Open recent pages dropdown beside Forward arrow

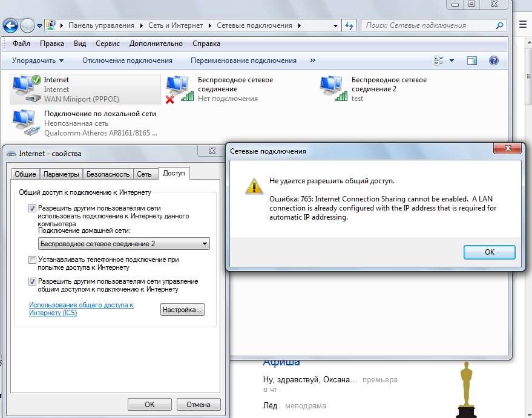[39, 26]
